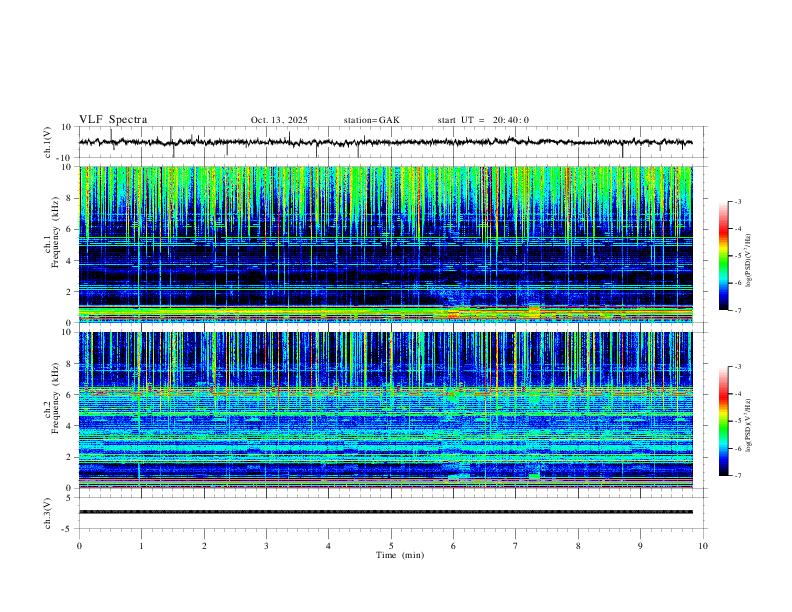Click inside the ch.1 spectrogram panel
This screenshot has height=612, width=792.
pyautogui.click(x=385, y=244)
